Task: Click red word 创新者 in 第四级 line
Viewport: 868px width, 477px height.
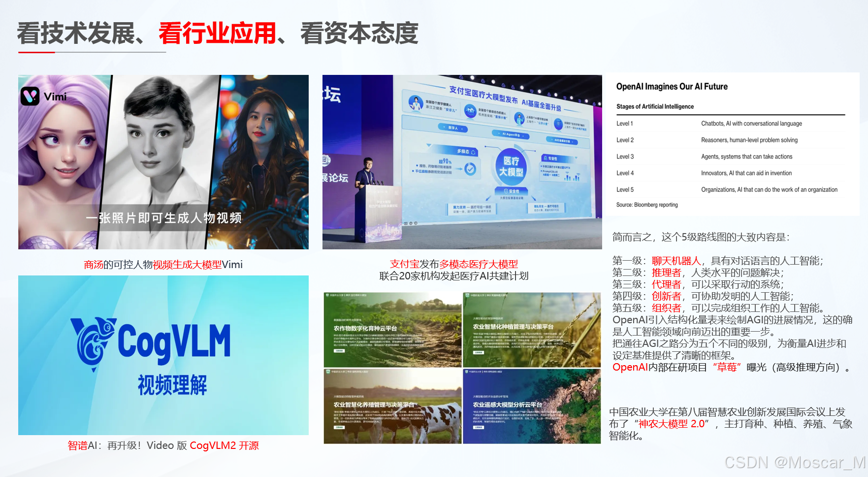Action: (x=667, y=296)
